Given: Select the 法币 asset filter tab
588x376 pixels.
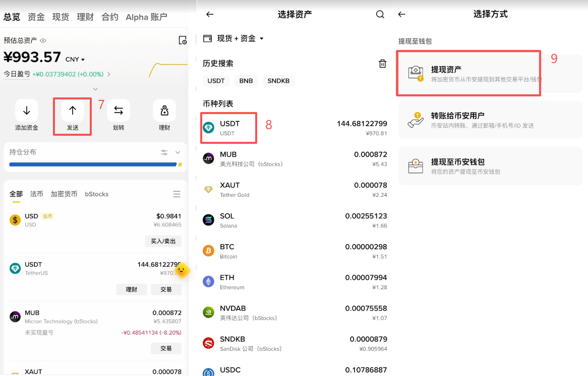Looking at the screenshot, I should [36, 194].
